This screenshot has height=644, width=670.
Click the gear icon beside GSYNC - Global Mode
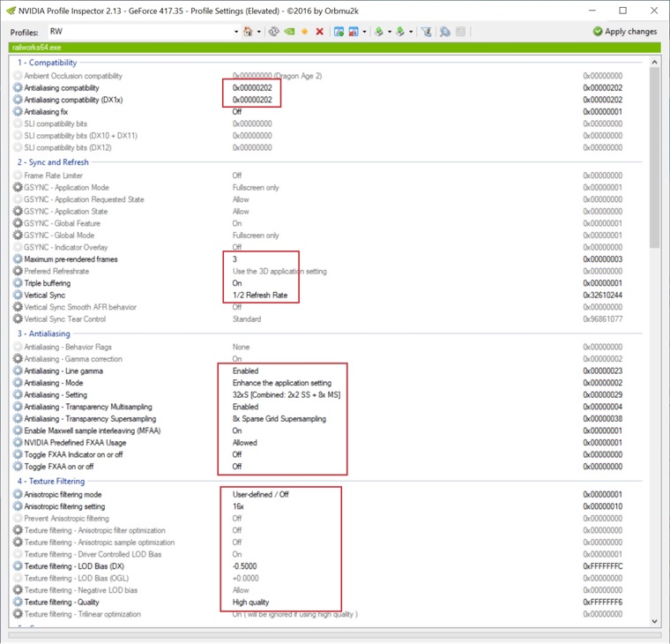point(18,236)
